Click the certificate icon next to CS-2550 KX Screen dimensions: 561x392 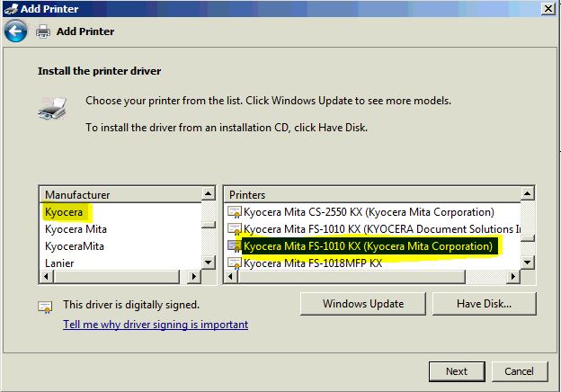coord(235,212)
